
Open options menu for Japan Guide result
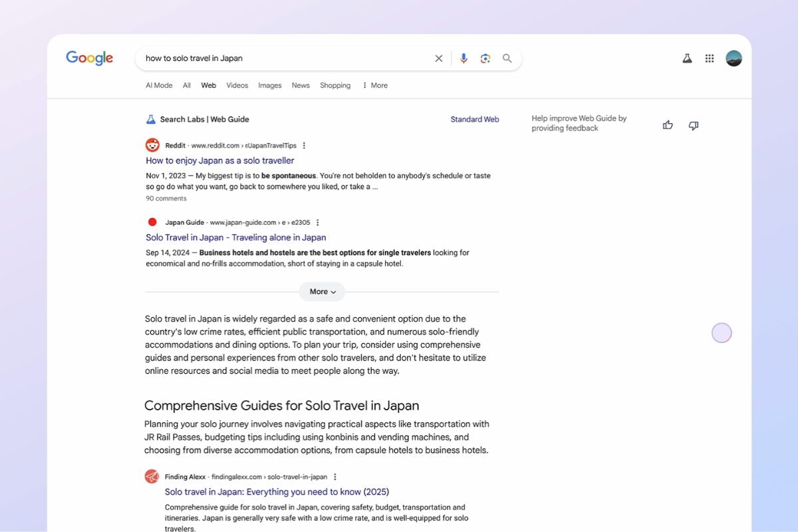[317, 223]
